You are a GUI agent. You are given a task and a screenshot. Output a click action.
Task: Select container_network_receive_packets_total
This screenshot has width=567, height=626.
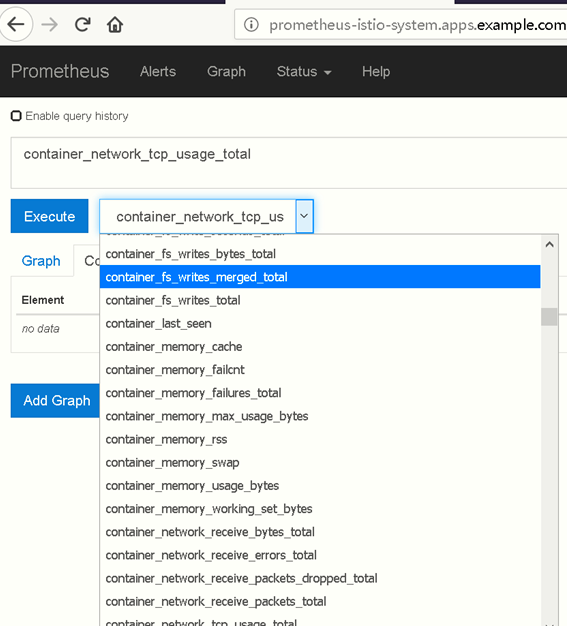point(320,601)
